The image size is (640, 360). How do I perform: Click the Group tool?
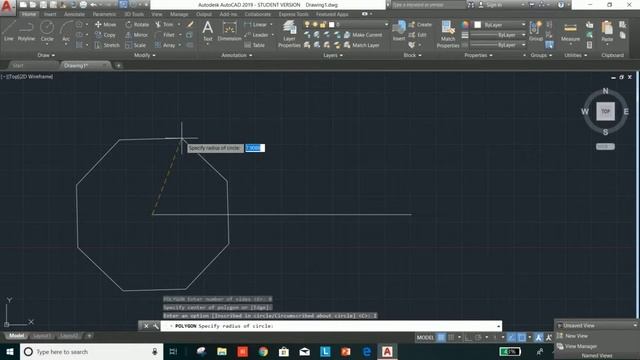click(x=536, y=31)
